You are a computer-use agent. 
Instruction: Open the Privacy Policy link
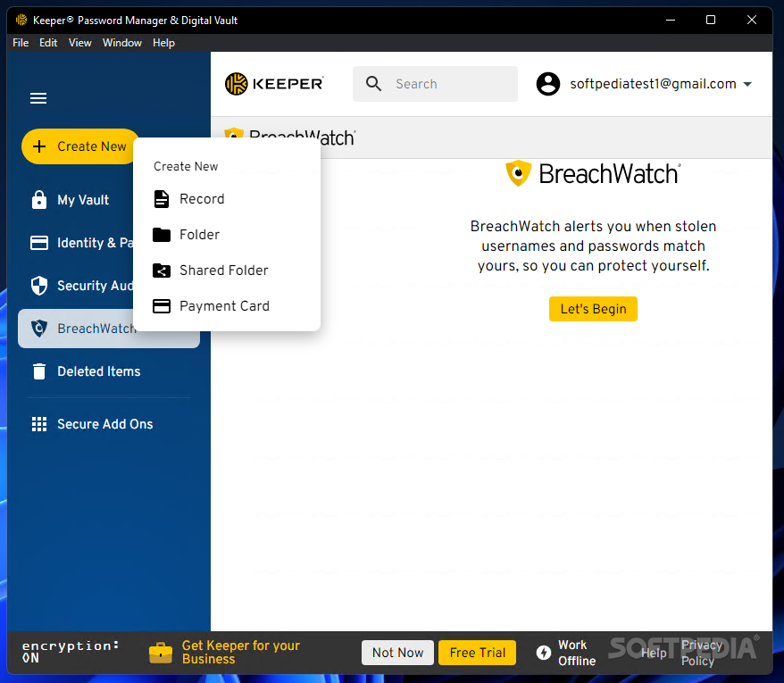701,653
